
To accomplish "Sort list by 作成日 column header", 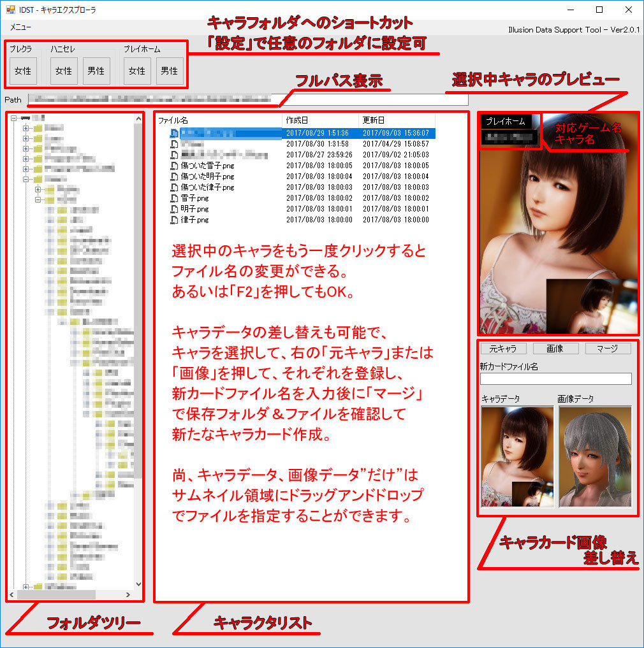I will click(x=320, y=120).
